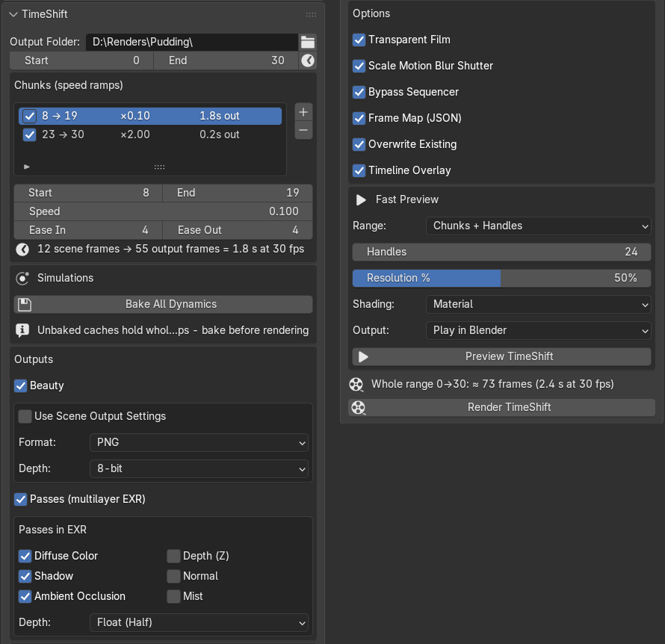Click the TimeShift panel drag grip
This screenshot has width=665, height=644.
click(x=311, y=14)
